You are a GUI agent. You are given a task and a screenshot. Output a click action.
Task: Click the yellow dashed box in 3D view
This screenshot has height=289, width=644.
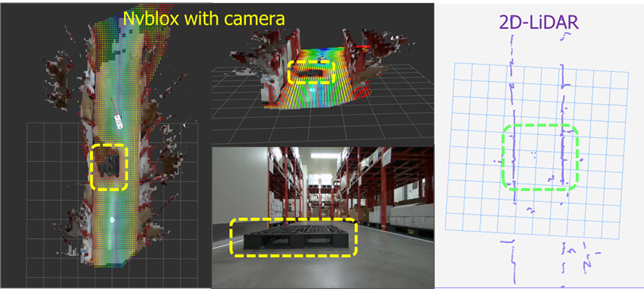(x=311, y=72)
